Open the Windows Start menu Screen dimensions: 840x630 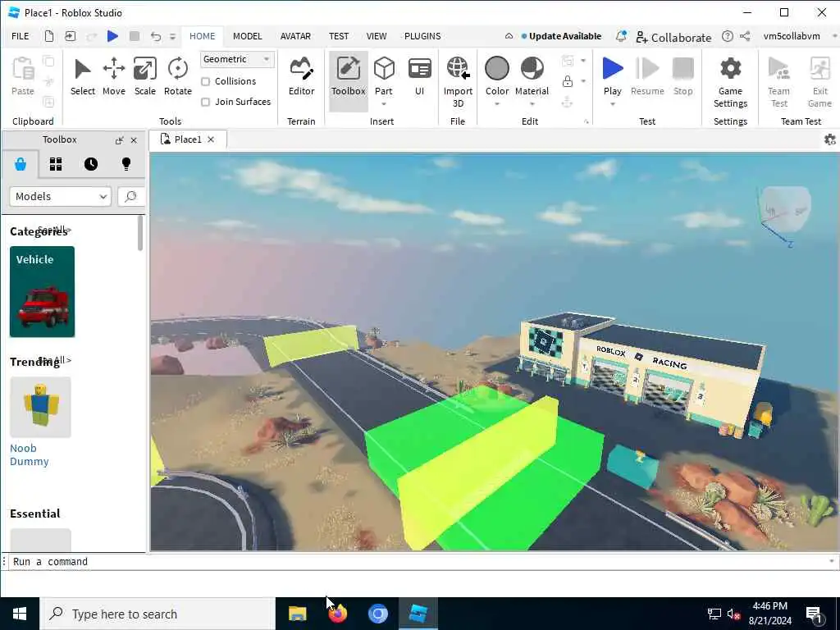click(20, 614)
